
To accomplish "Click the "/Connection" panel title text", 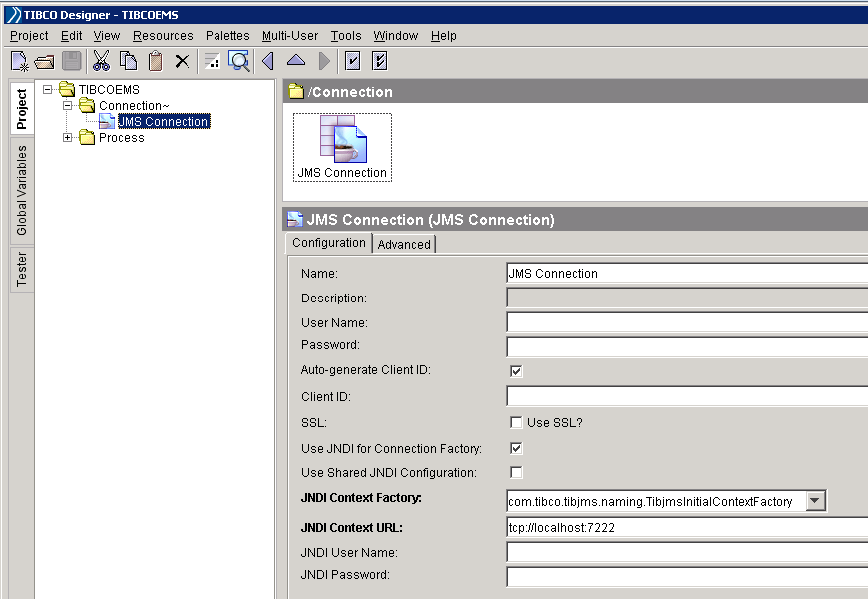I will click(x=350, y=92).
